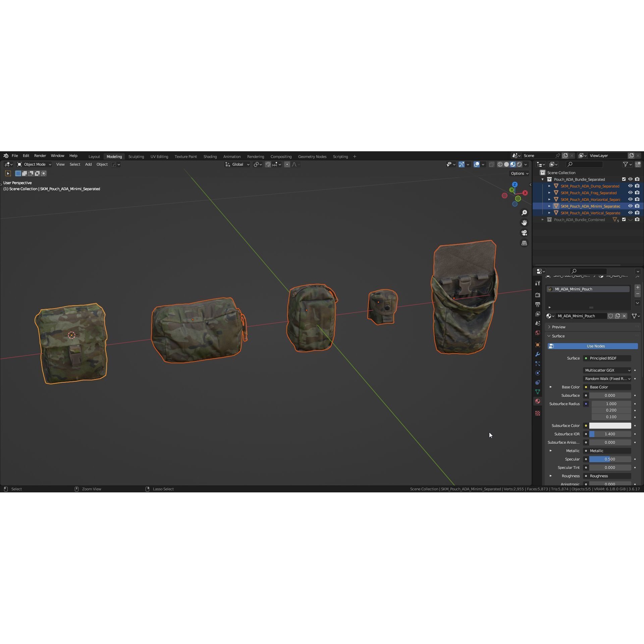Open the Material Properties tab
Screen dimensions: 644x644
click(x=538, y=401)
